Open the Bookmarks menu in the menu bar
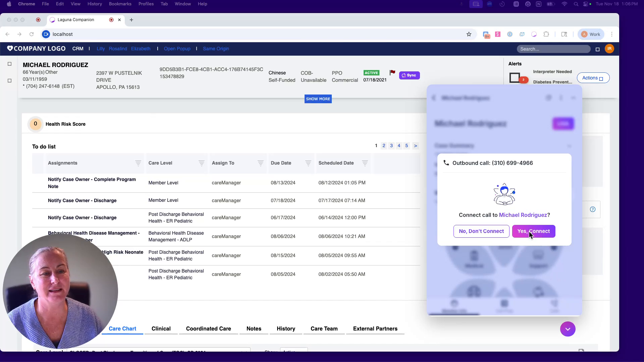This screenshot has height=362, width=644. 120,4
